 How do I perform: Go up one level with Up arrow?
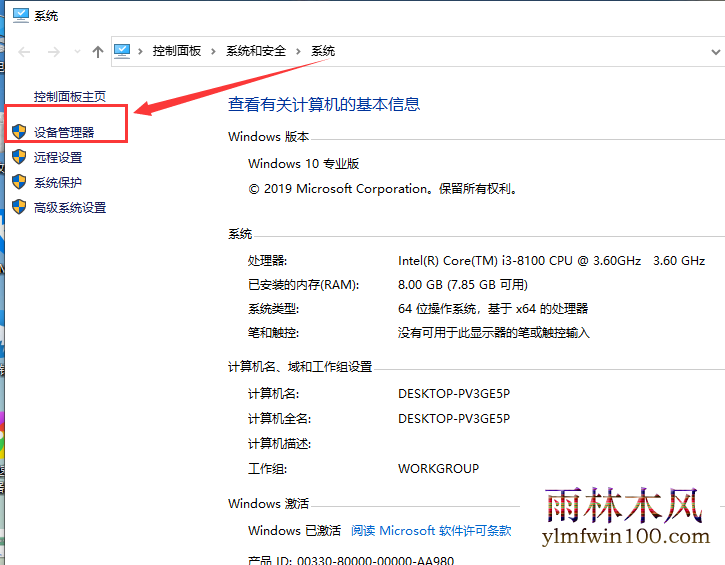(x=98, y=52)
